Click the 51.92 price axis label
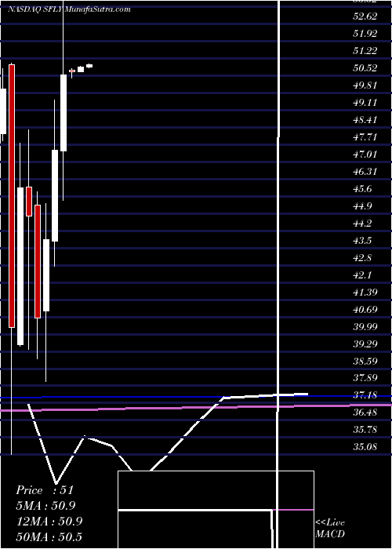The image size is (392, 549). pyautogui.click(x=365, y=34)
